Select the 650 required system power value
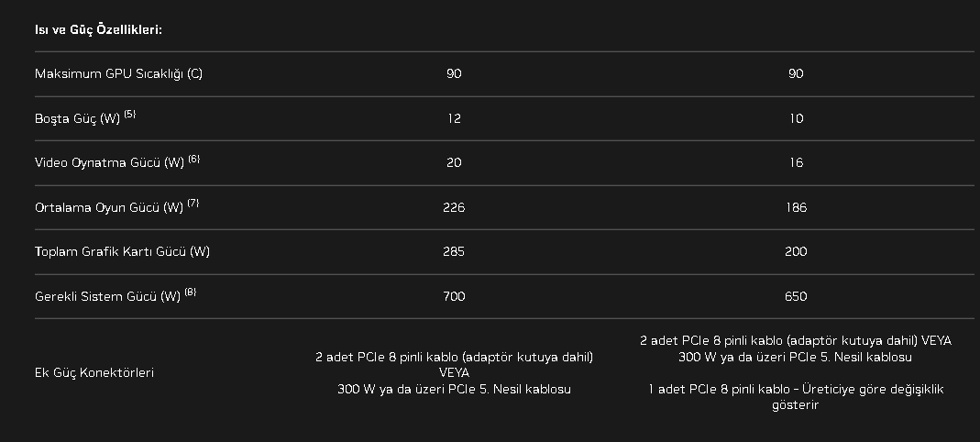This screenshot has height=442, width=980. [x=796, y=296]
